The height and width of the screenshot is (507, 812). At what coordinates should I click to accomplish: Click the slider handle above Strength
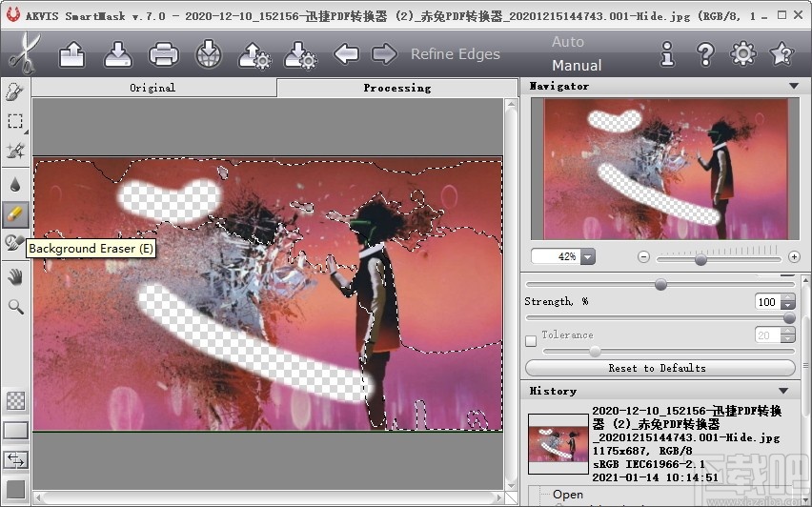pyautogui.click(x=660, y=284)
